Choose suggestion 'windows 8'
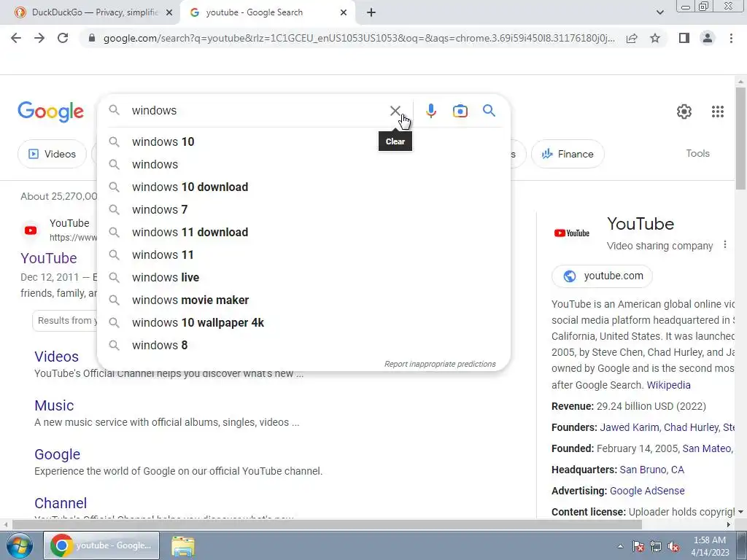Image resolution: width=747 pixels, height=560 pixels. coord(303,345)
